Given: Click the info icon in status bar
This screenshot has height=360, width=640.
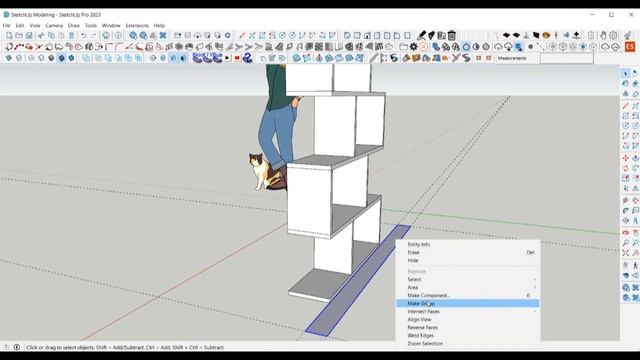Looking at the screenshot, I should point(17,347).
